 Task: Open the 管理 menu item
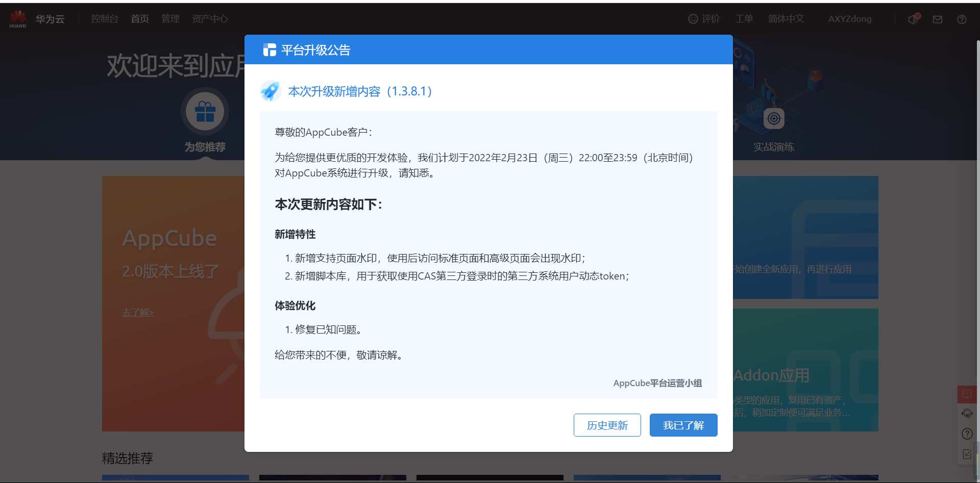coord(170,19)
